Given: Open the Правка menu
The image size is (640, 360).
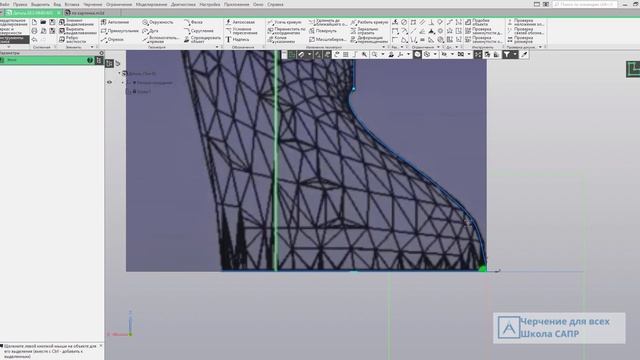Looking at the screenshot, I should click(20, 4).
